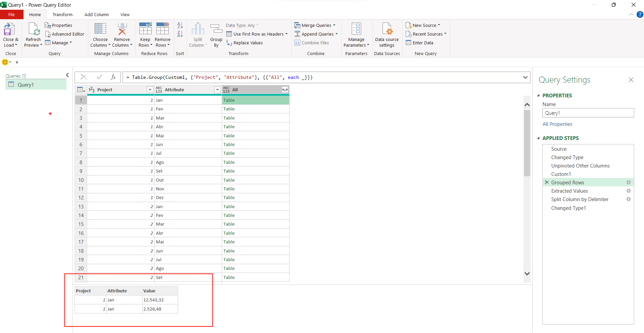644x333 pixels.
Task: Switch to the Transform tab
Action: [62, 14]
